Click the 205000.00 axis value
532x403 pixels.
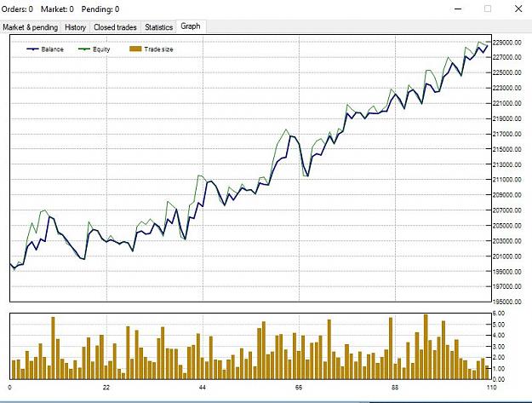pos(507,226)
